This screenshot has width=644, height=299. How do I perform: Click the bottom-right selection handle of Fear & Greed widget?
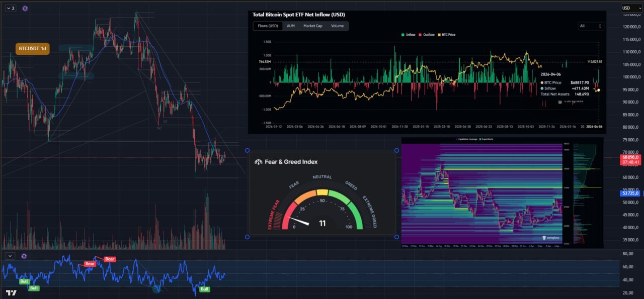click(x=396, y=237)
